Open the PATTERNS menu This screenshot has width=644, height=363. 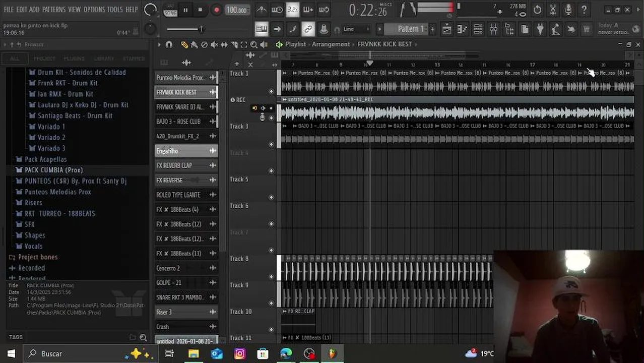click(53, 10)
